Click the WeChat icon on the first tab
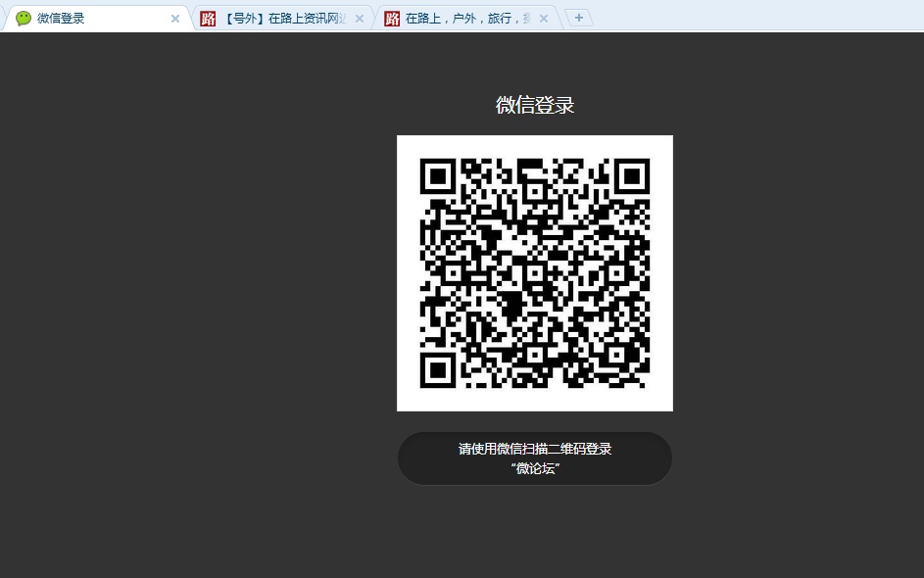The image size is (924, 578). pyautogui.click(x=24, y=19)
